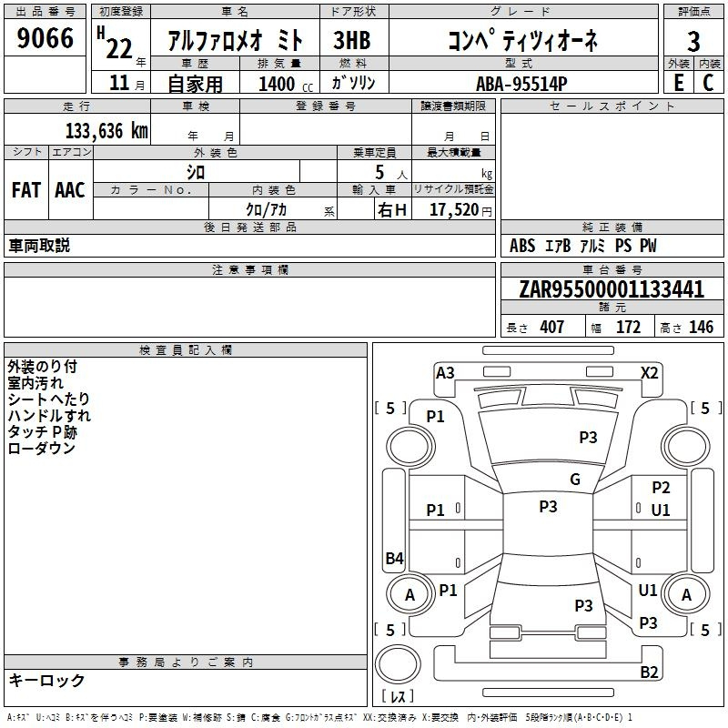Click the キーロック office notice text
The image size is (728, 728).
point(46,681)
